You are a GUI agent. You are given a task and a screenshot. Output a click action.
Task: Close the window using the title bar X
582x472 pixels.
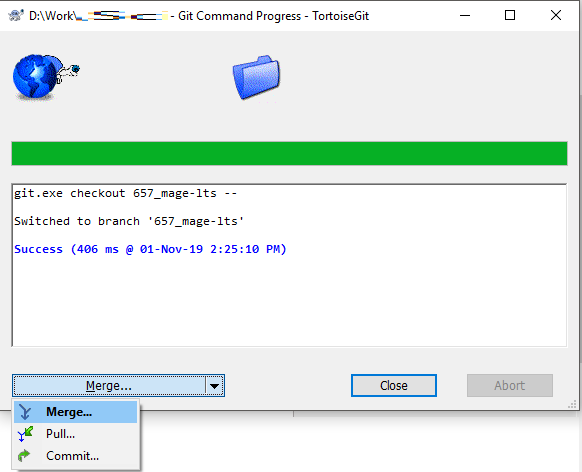click(x=556, y=16)
